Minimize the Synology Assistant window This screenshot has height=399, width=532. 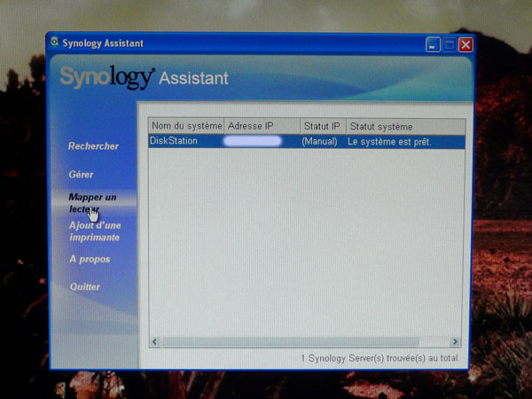coord(432,44)
